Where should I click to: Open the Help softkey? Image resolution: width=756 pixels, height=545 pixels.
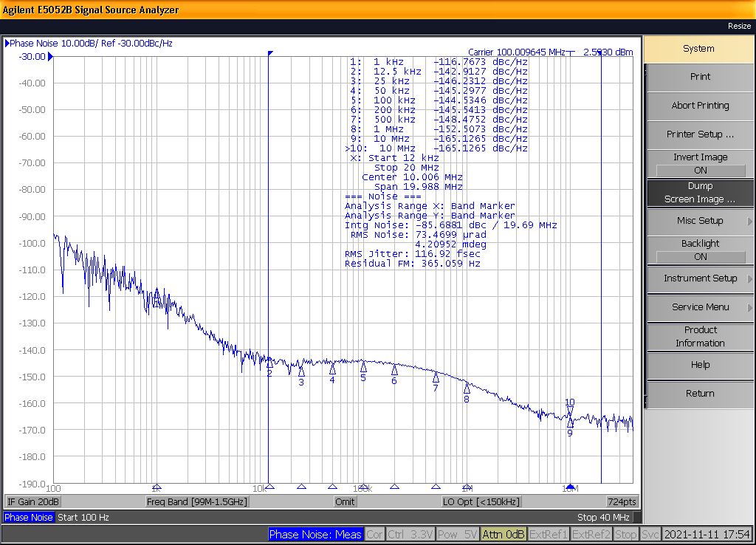click(x=700, y=365)
